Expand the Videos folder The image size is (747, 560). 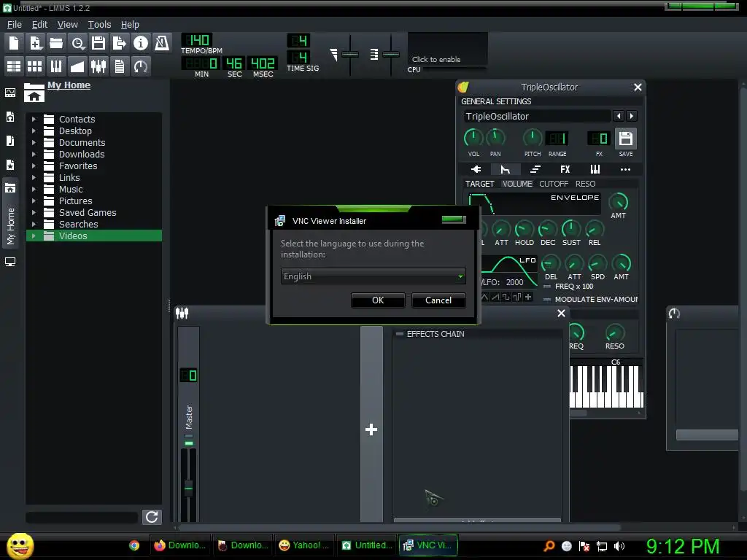(x=34, y=236)
